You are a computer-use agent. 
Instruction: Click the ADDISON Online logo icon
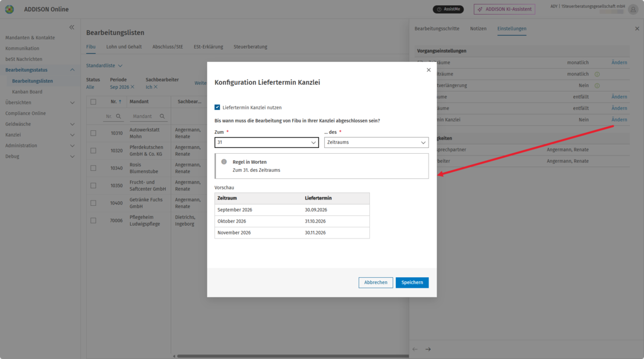[x=9, y=9]
